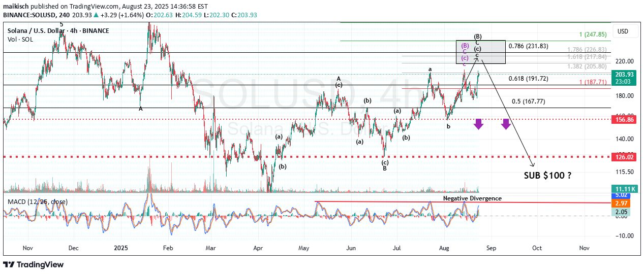Viewport: 644px width, 274px height.
Task: Click the Feb label on time axis
Action: [x=168, y=249]
